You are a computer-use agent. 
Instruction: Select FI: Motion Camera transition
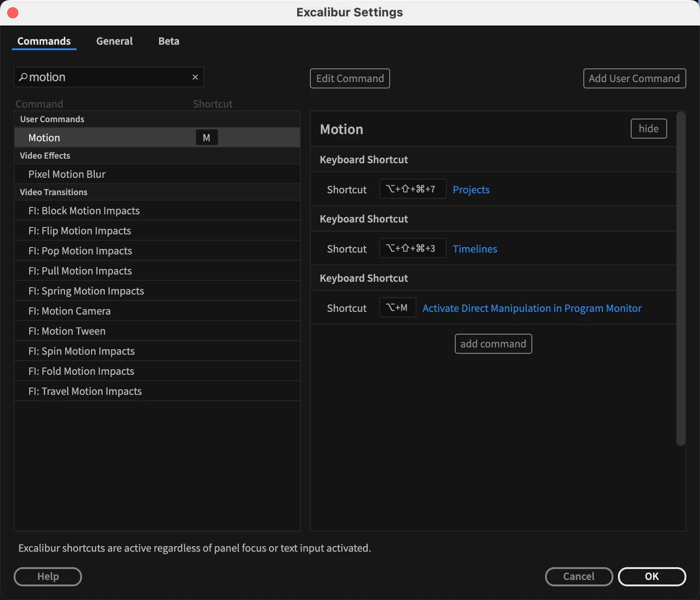click(x=157, y=311)
